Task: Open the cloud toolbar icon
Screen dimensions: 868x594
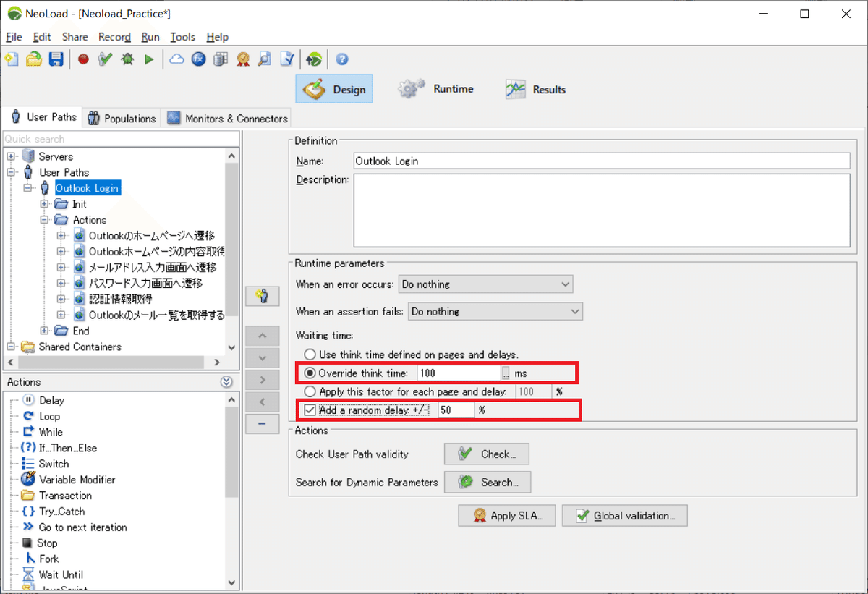Action: [x=176, y=59]
